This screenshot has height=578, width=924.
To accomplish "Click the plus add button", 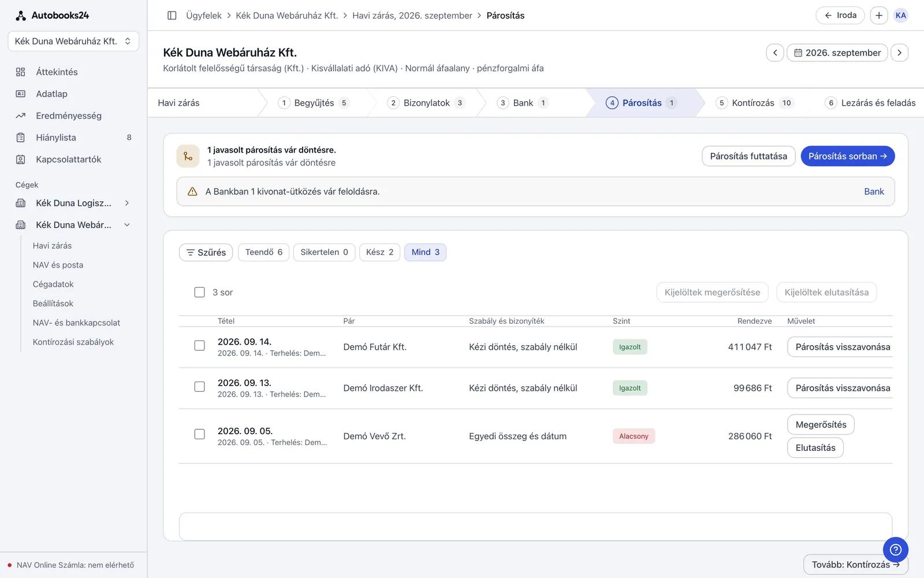I will pyautogui.click(x=878, y=16).
